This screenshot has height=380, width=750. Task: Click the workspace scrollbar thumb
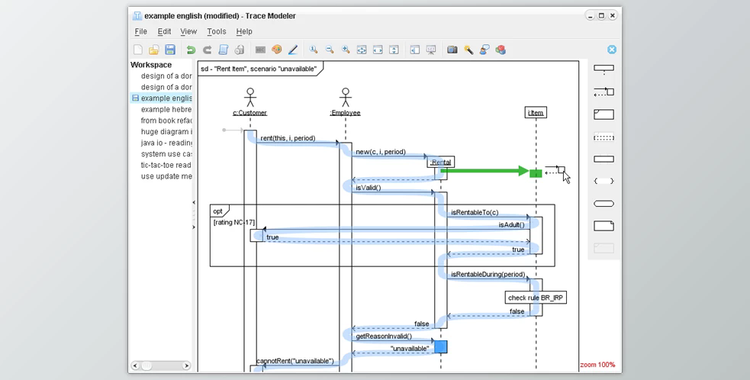tap(146, 366)
